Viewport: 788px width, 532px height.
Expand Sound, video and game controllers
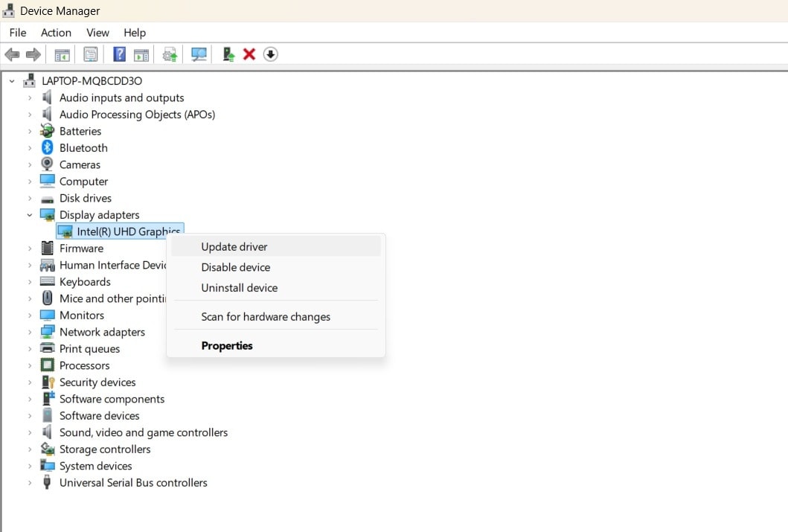point(30,432)
